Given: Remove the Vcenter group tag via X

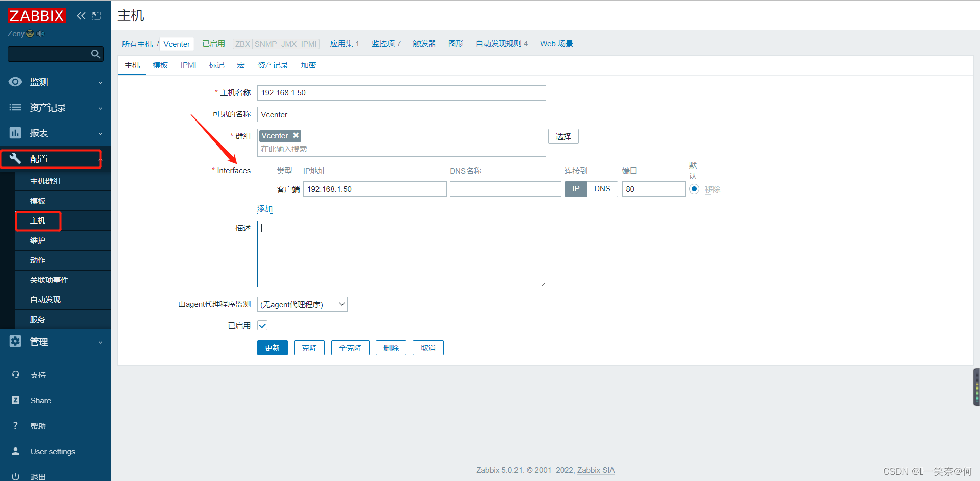Looking at the screenshot, I should pyautogui.click(x=296, y=135).
